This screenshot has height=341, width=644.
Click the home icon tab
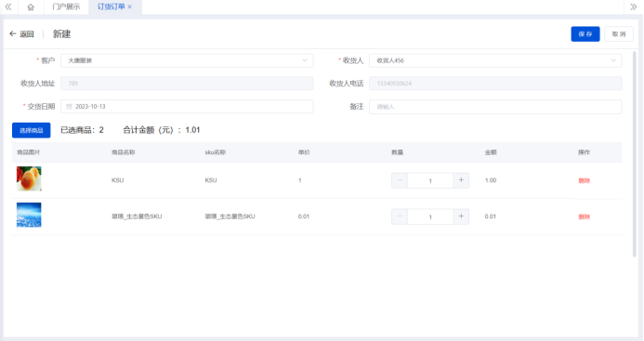click(31, 7)
